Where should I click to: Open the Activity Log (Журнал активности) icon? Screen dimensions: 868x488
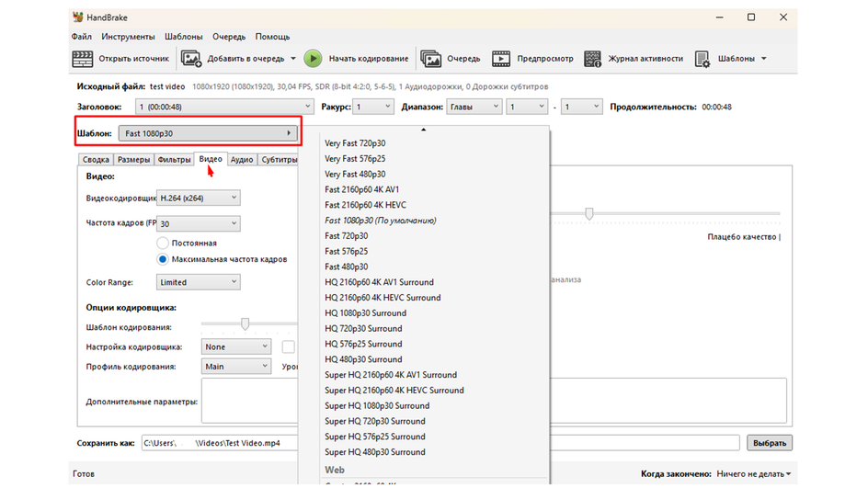point(592,59)
